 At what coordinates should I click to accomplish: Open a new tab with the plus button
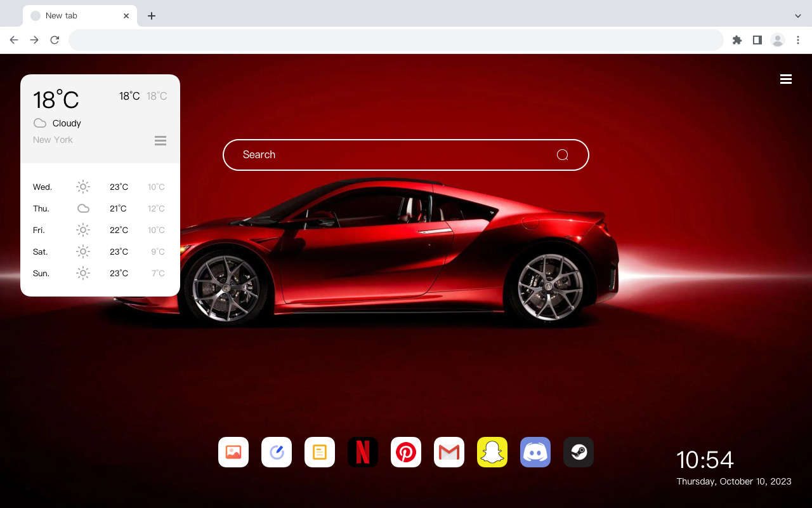point(151,16)
